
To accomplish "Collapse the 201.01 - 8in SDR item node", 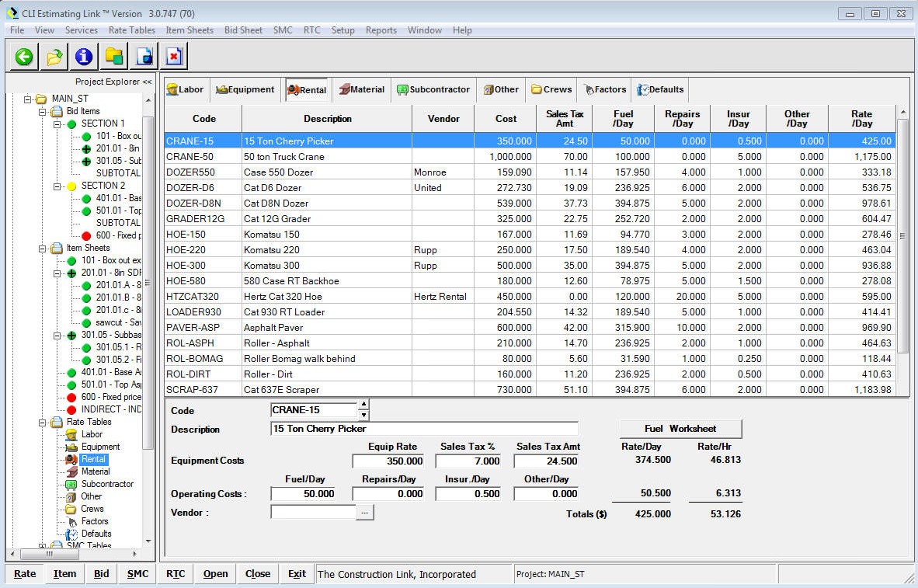I will tap(57, 273).
